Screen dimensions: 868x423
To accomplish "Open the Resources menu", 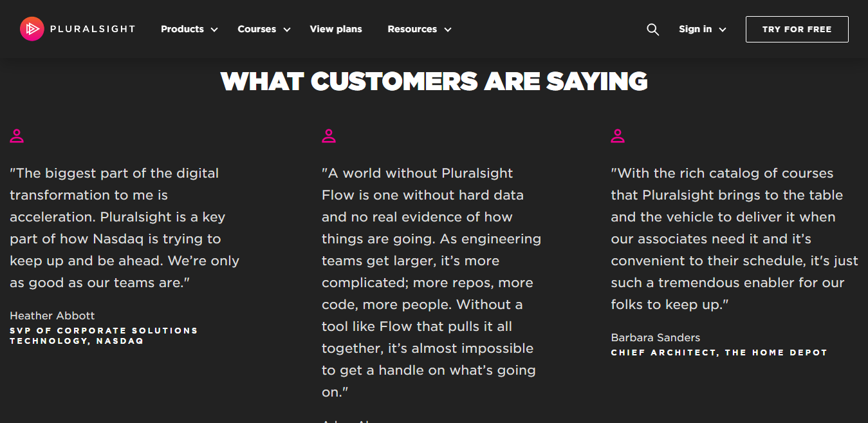I will (x=412, y=29).
